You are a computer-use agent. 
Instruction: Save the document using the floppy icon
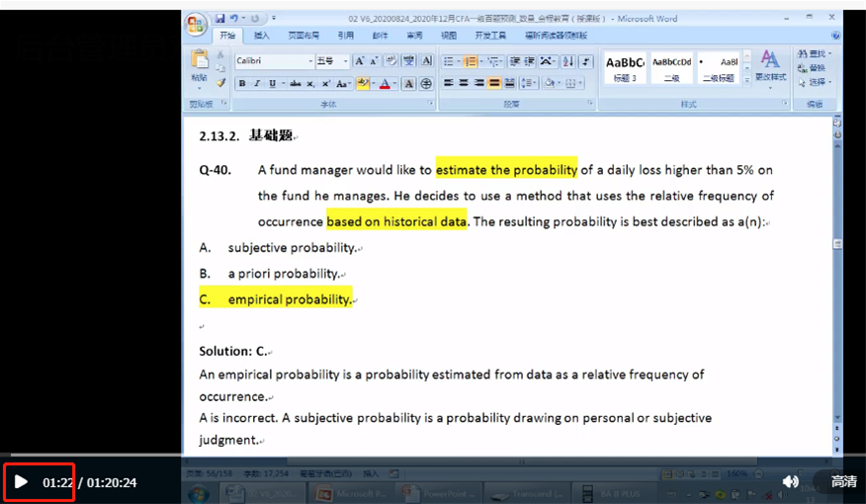(220, 18)
